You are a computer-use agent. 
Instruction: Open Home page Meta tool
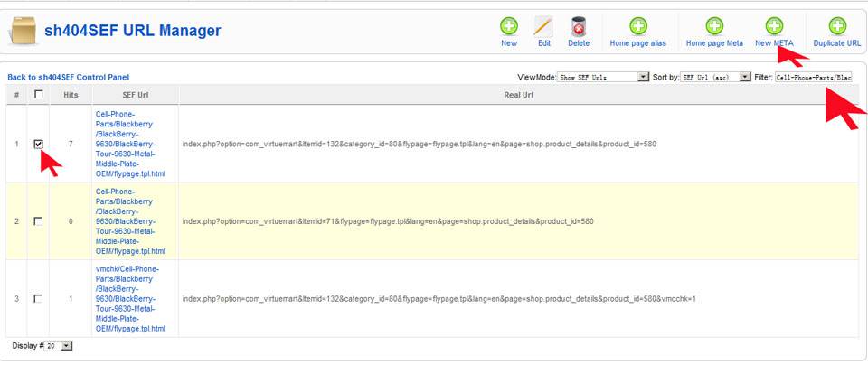[x=714, y=27]
